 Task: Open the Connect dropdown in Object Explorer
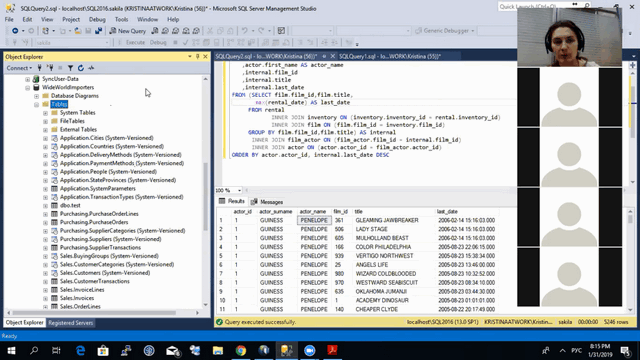point(19,68)
